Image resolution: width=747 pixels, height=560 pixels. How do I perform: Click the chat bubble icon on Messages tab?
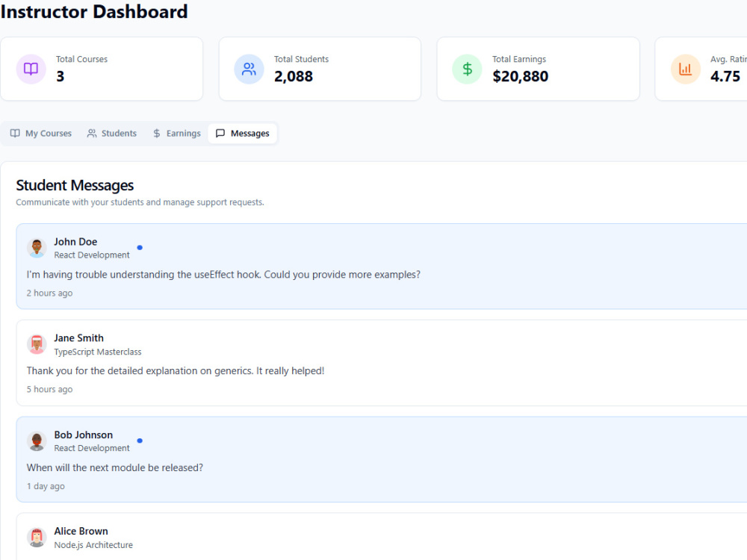point(220,134)
